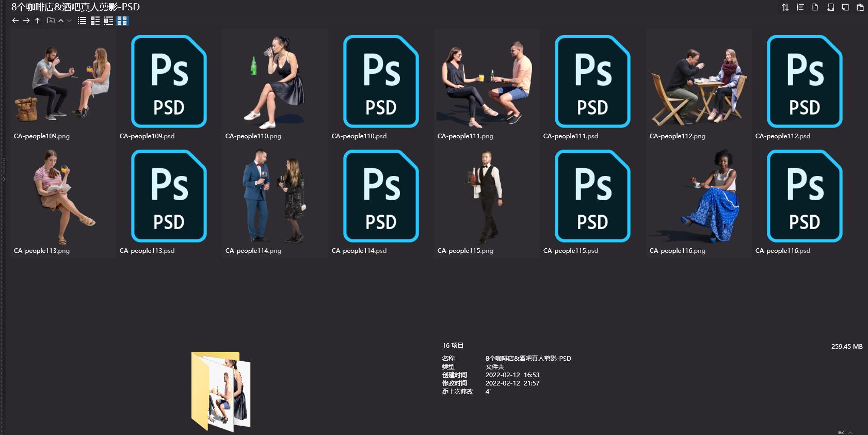Click the folder preview icon in details pane
Viewport: 868px width, 435px height.
(x=221, y=391)
